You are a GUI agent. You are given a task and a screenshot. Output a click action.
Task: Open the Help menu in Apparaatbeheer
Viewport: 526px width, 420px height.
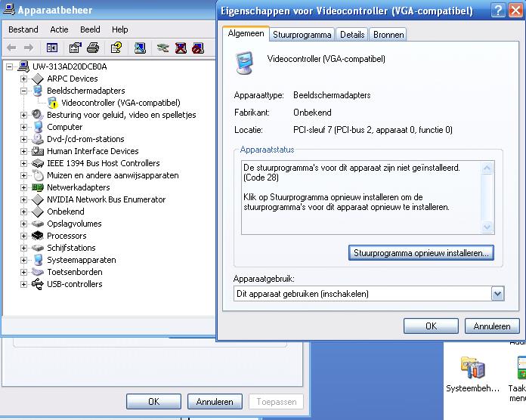click(x=119, y=29)
